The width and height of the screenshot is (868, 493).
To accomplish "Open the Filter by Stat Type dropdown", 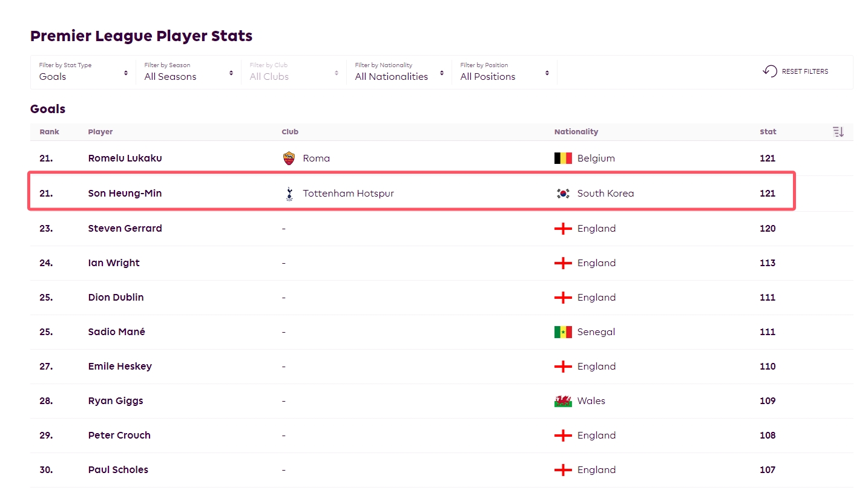I will coord(84,72).
